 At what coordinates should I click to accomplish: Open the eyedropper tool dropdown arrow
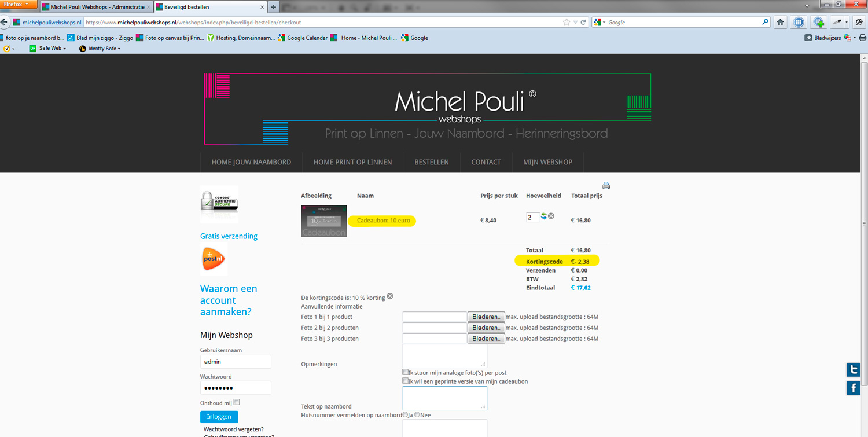click(x=847, y=22)
